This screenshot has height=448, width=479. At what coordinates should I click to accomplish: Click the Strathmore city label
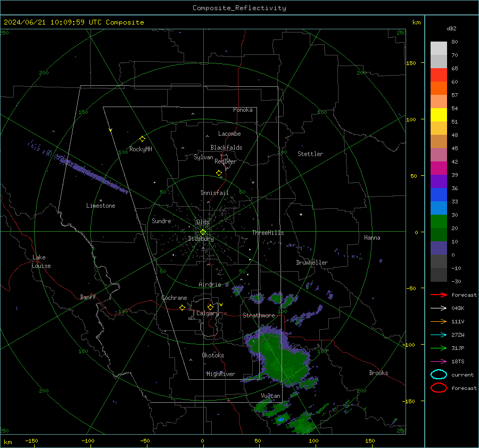pos(259,315)
